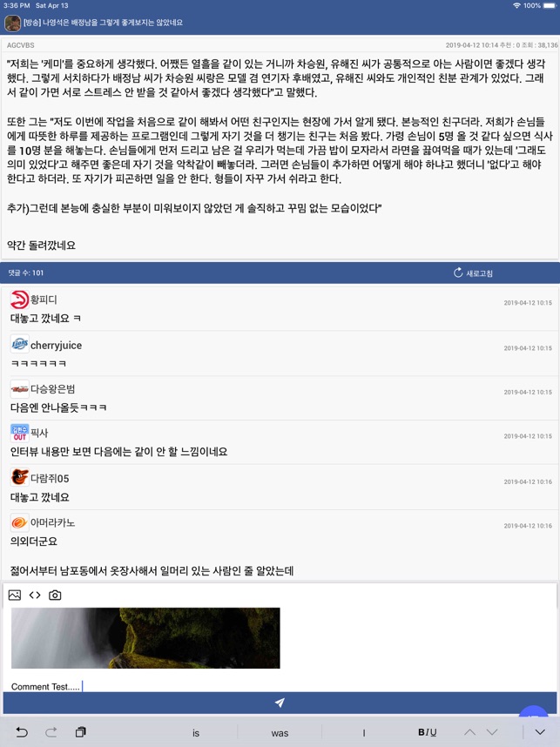Jump to previous field with up arrow
The width and height of the screenshot is (560, 747).
pos(469,732)
